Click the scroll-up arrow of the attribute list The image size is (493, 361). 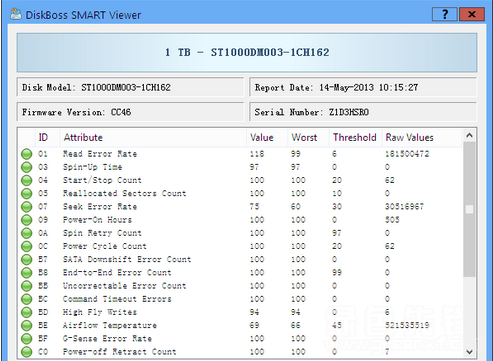[x=469, y=136]
